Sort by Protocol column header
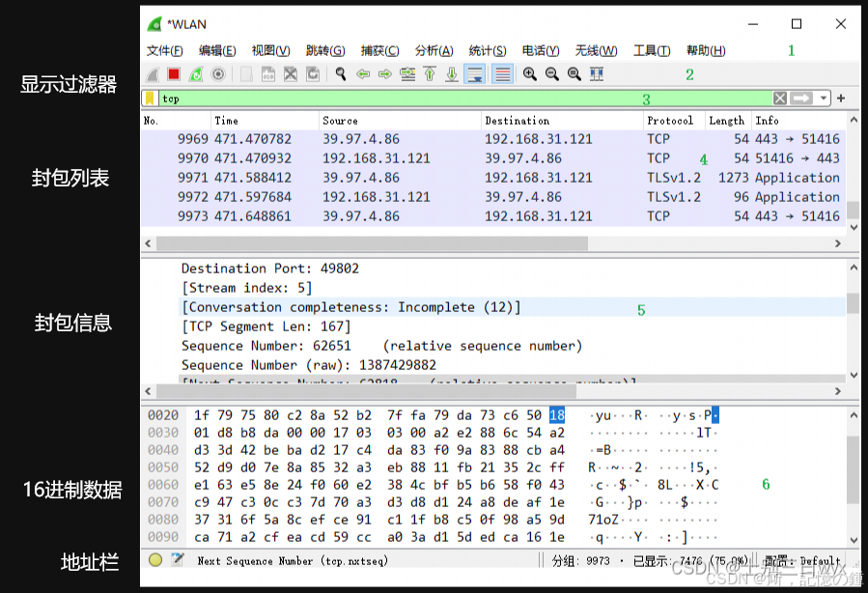The height and width of the screenshot is (593, 868). (x=674, y=121)
